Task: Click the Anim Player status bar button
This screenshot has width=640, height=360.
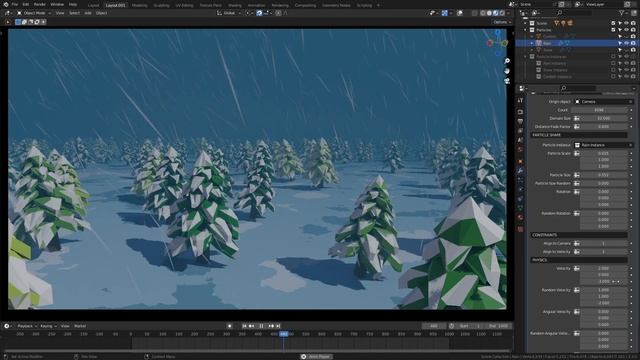Action: point(316,357)
